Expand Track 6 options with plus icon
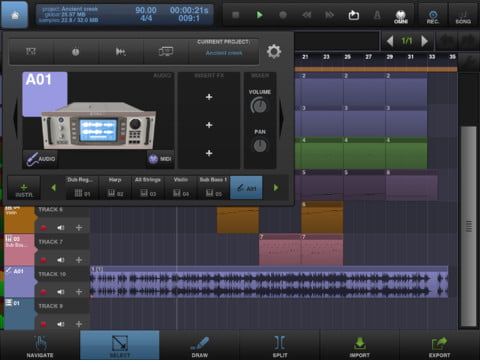Image resolution: width=480 pixels, height=360 pixels. [79, 228]
